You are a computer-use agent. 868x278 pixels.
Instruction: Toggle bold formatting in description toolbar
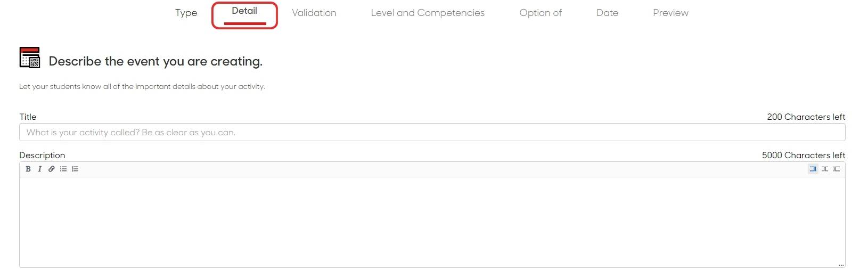(x=28, y=169)
